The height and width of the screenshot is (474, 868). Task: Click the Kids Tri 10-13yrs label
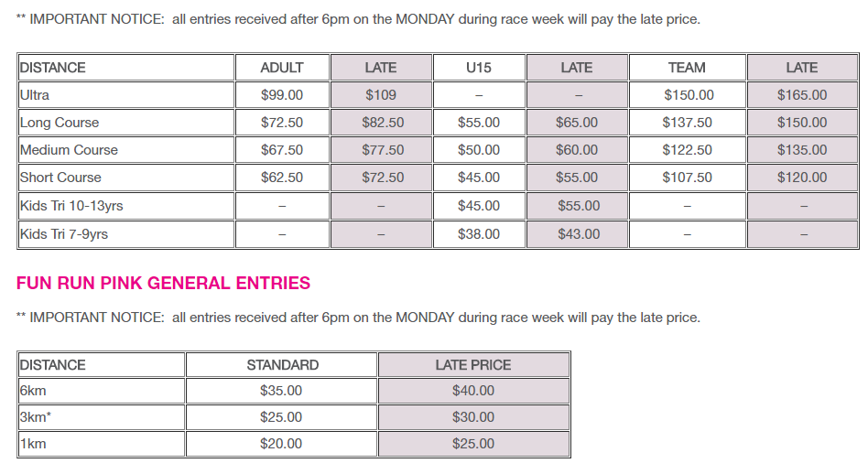pos(71,206)
